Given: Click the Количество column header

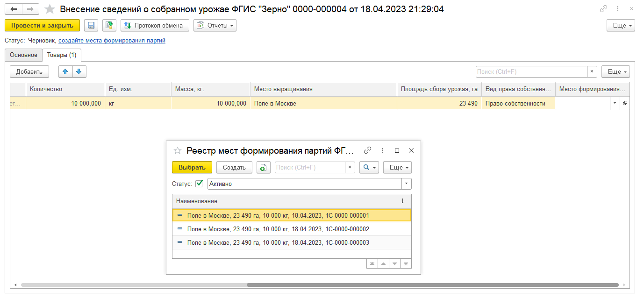Looking at the screenshot, I should pyautogui.click(x=65, y=89).
